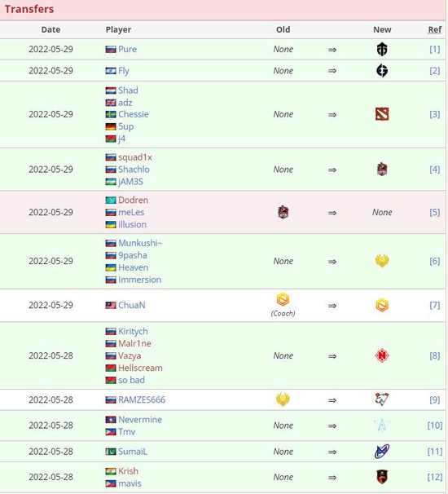Click the Russian flag beside Shachlo

coord(111,170)
